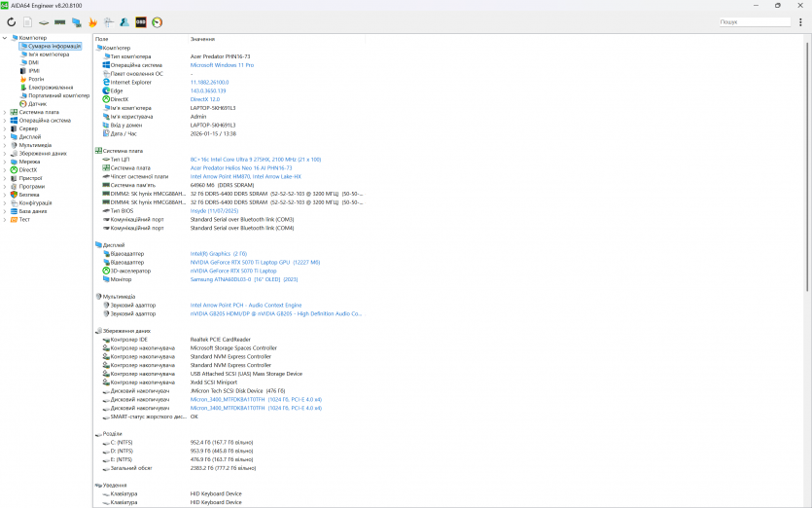The height and width of the screenshot is (508, 812).
Task: Collapse the Комп'ютер tree node
Action: pos(5,38)
